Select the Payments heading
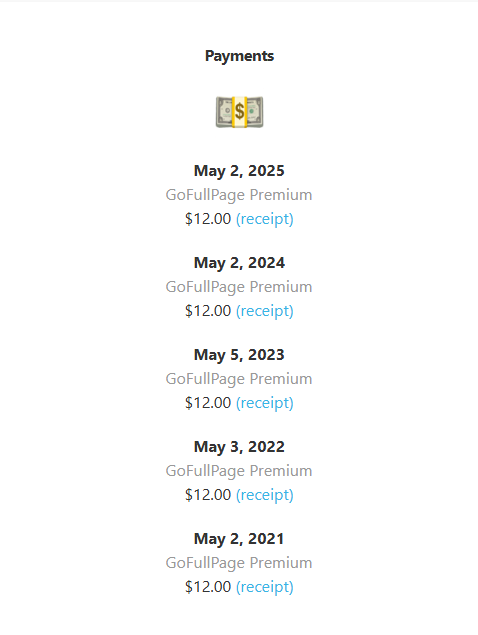The width and height of the screenshot is (478, 635). (239, 56)
